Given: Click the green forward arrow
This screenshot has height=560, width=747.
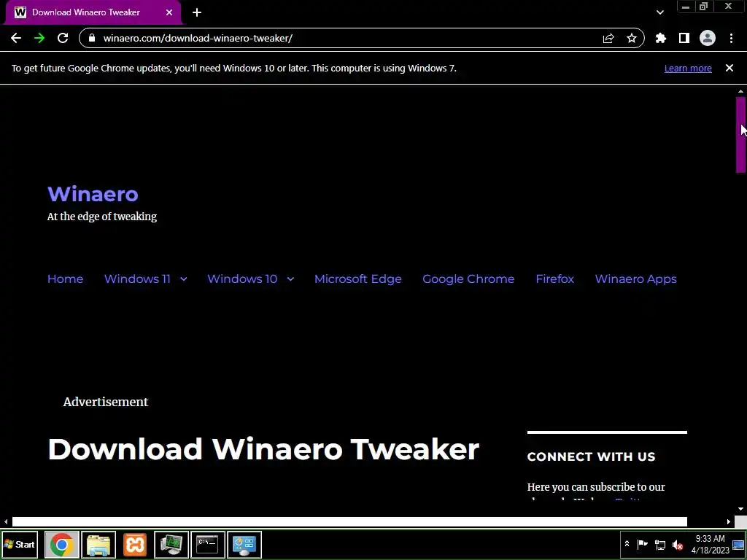Looking at the screenshot, I should [39, 38].
